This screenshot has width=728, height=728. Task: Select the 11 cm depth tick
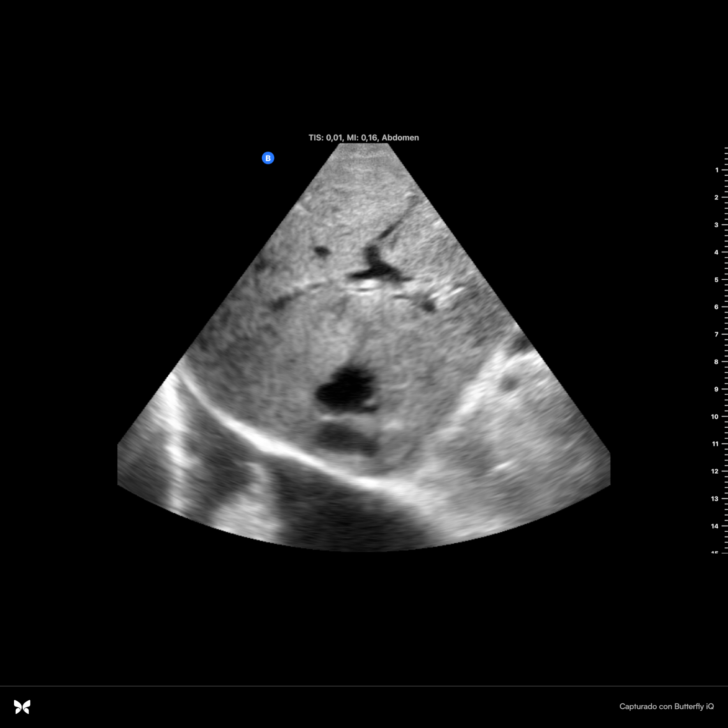tap(715, 444)
